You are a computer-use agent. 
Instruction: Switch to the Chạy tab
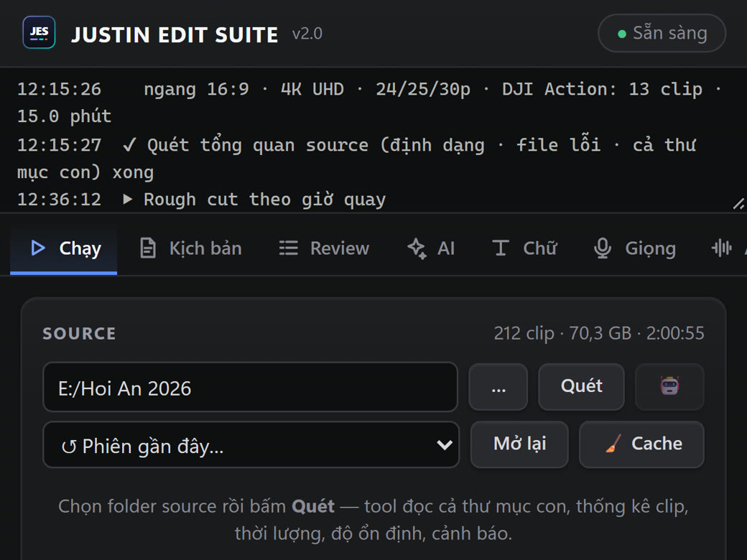click(64, 249)
